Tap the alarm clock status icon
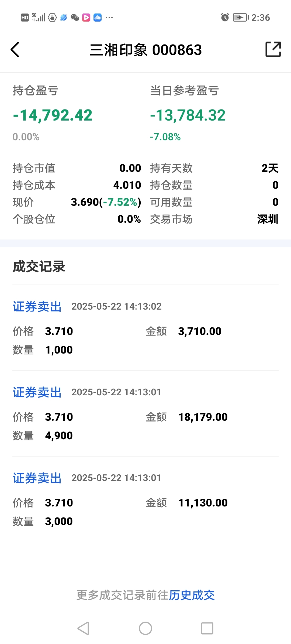The height and width of the screenshot is (644, 291). click(x=225, y=18)
